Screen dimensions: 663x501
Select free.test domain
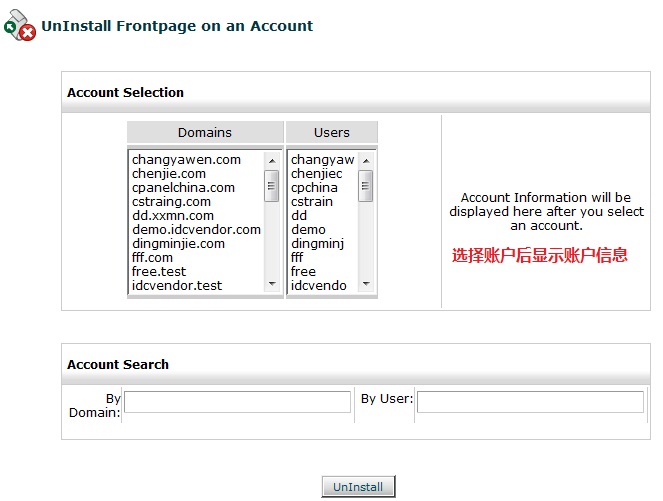click(159, 271)
